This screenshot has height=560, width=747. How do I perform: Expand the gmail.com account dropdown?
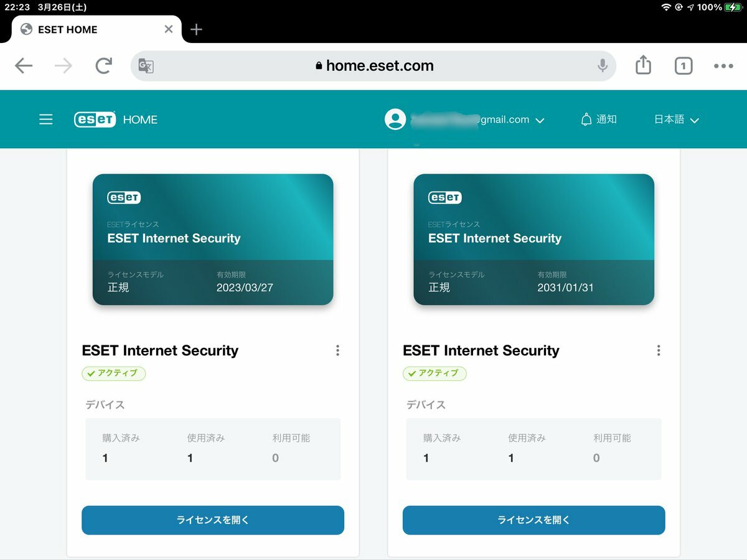540,120
